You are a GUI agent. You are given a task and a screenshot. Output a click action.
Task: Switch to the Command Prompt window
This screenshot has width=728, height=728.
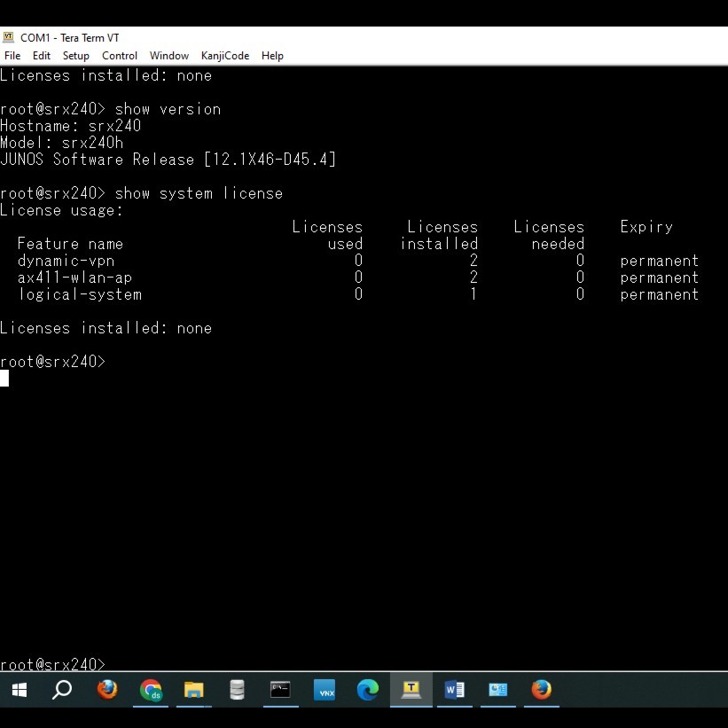(x=280, y=690)
